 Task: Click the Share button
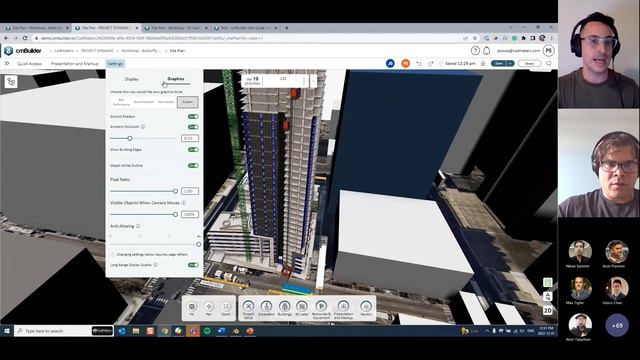coord(529,64)
